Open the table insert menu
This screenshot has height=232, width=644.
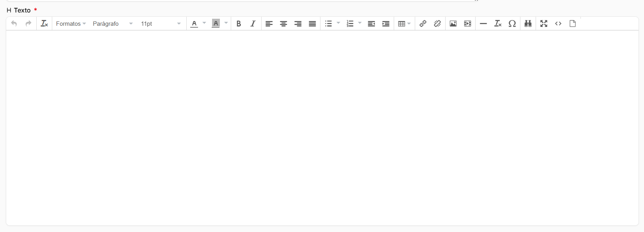404,24
